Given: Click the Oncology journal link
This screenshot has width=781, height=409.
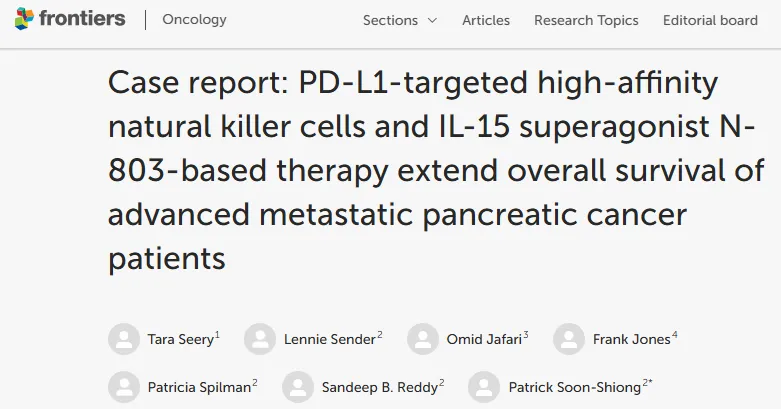Looking at the screenshot, I should 194,19.
